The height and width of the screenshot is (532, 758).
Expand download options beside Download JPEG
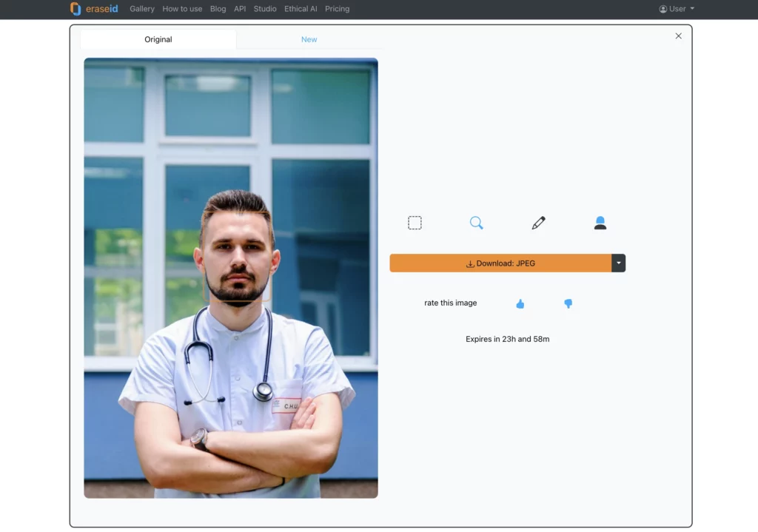click(619, 263)
